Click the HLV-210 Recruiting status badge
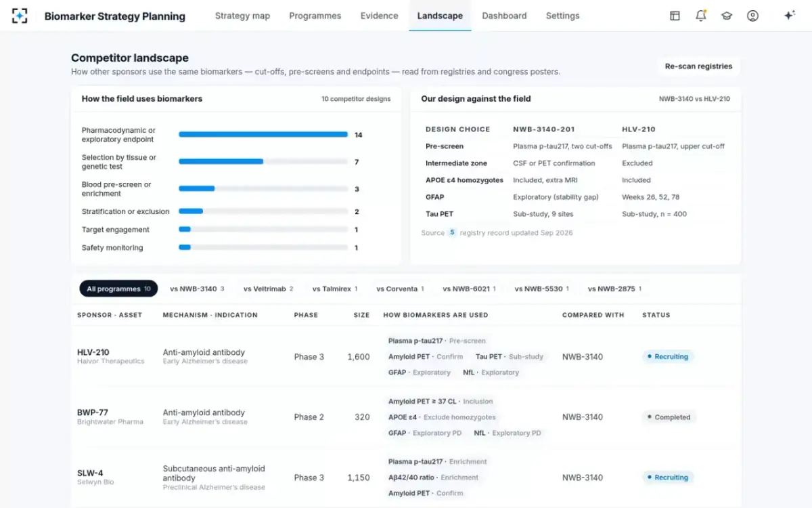812x508 pixels. point(668,356)
